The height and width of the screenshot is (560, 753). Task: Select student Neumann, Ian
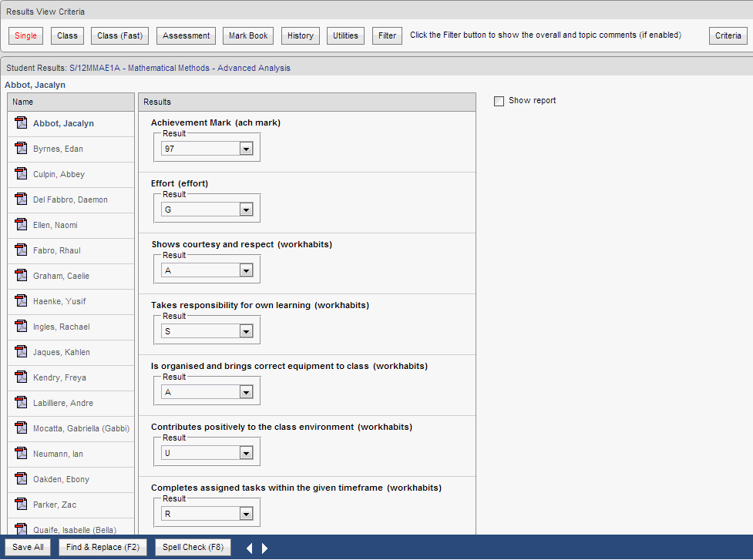coord(58,454)
